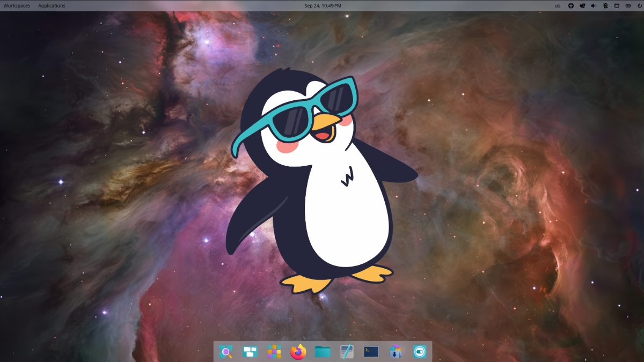Viewport: 644px width, 362px height.
Task: Open the battery status applet
Action: point(628,6)
